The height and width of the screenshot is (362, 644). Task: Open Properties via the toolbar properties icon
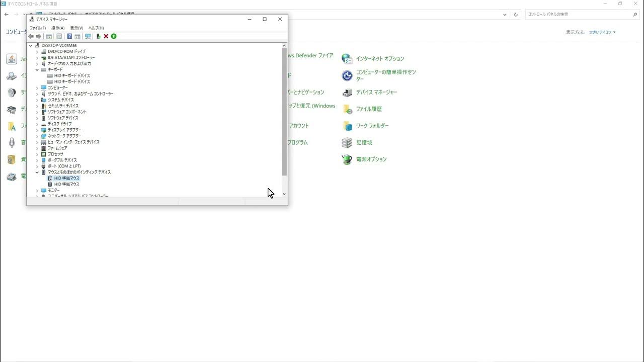59,36
